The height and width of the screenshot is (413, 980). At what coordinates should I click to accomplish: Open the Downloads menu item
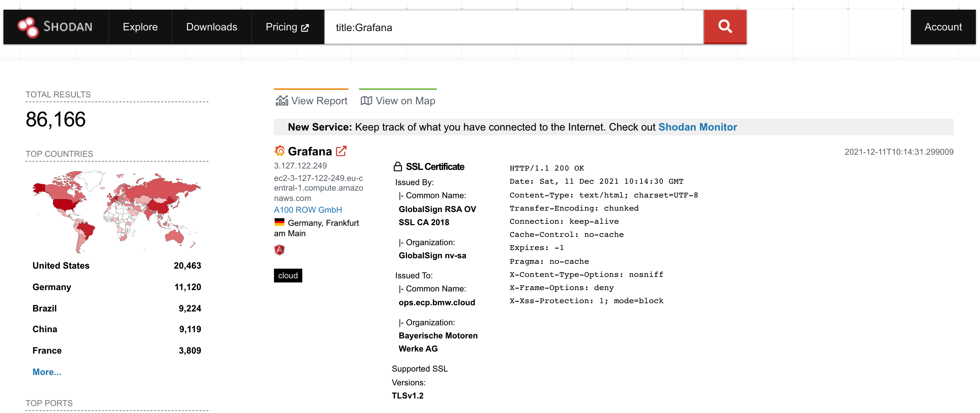coord(212,27)
